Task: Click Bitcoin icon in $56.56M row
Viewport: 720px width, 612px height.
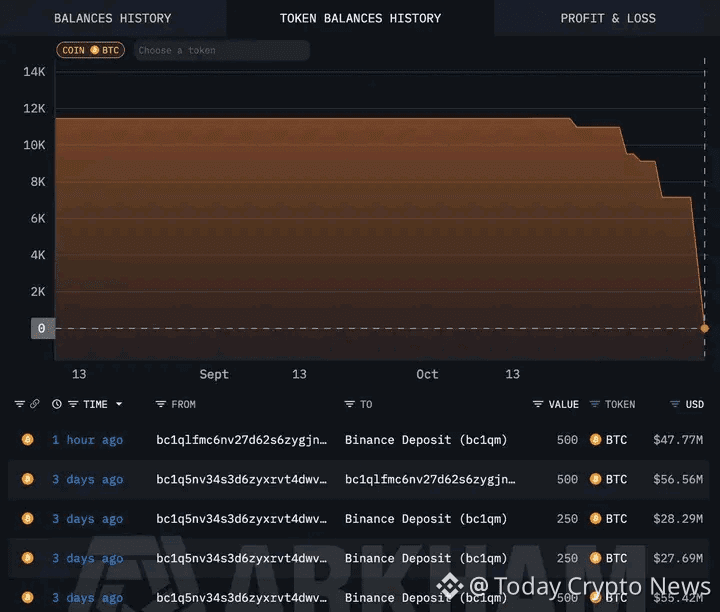Action: (28, 479)
